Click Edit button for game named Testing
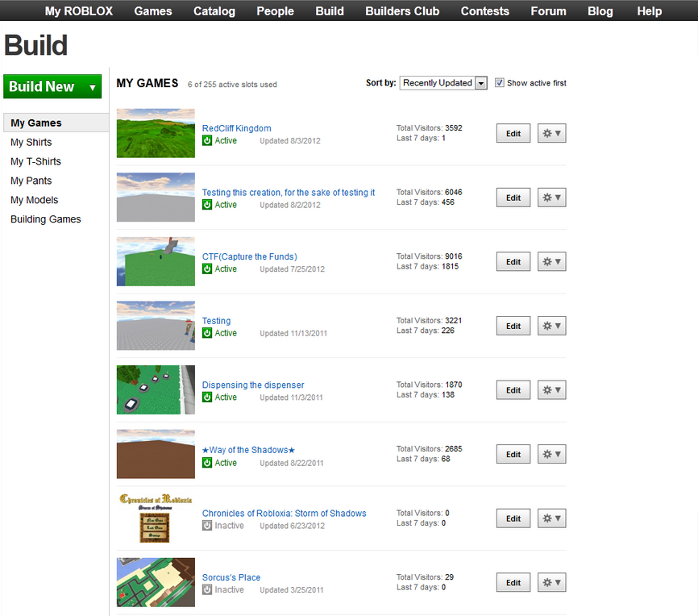The height and width of the screenshot is (616, 698). coord(513,326)
